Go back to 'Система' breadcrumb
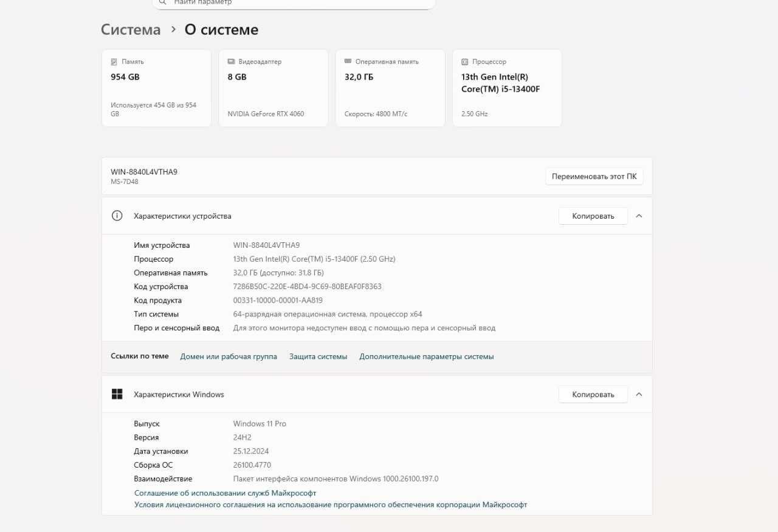Image resolution: width=778 pixels, height=532 pixels. pyautogui.click(x=131, y=30)
